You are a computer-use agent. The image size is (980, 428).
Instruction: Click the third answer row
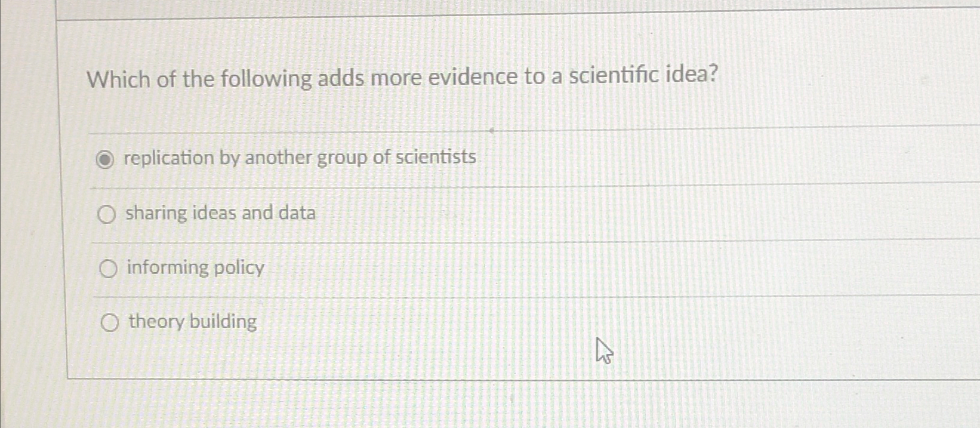click(x=418, y=269)
